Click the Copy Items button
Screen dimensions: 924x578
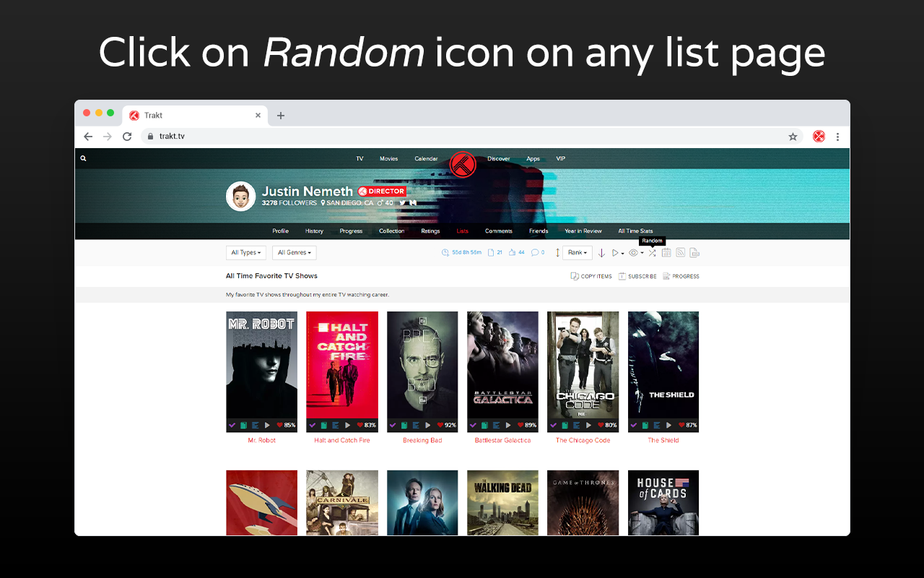591,276
